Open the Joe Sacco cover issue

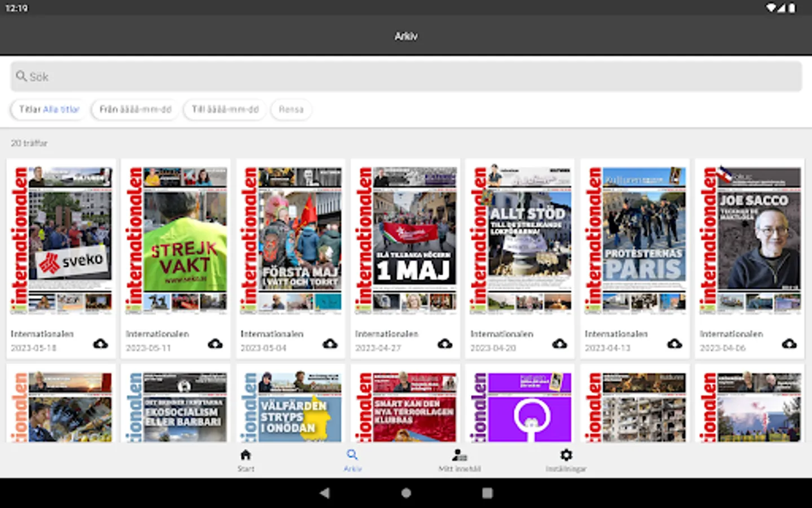pos(751,240)
